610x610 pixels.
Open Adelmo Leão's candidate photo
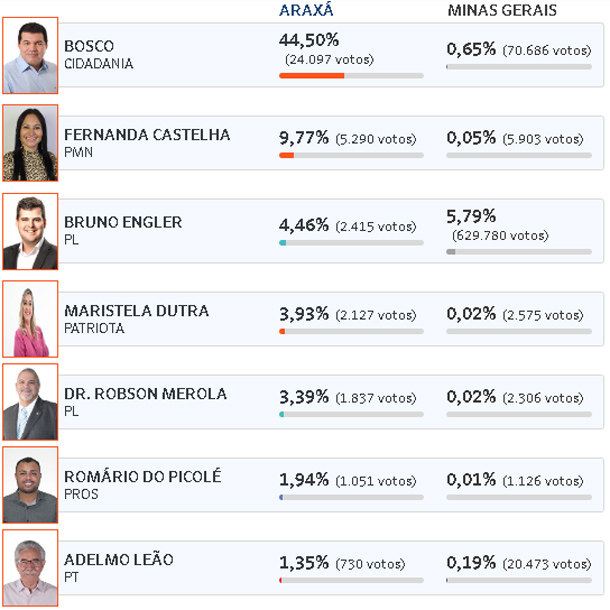click(30, 568)
